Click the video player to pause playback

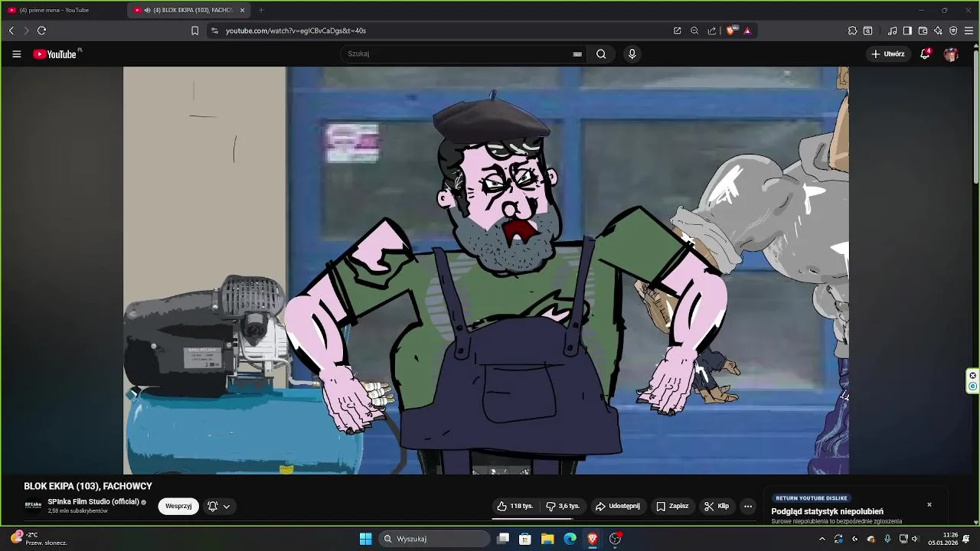click(x=486, y=270)
